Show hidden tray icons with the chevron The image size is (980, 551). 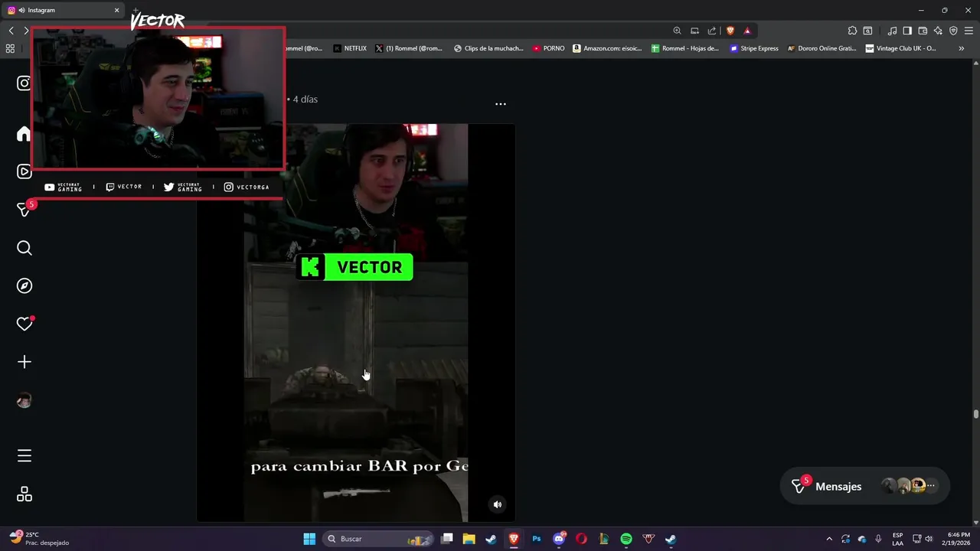coord(829,539)
